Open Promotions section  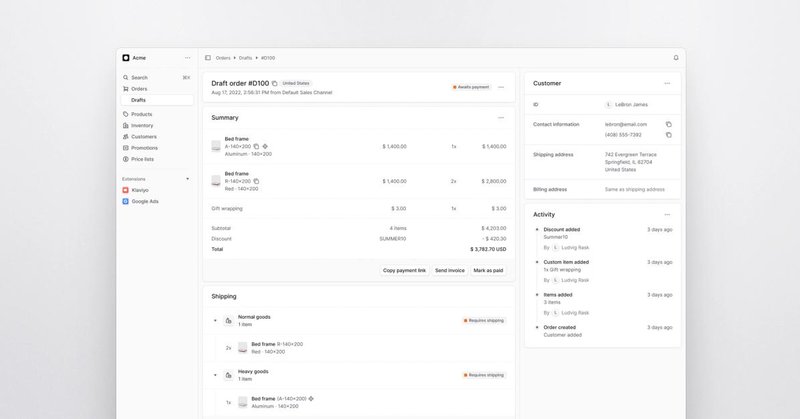click(x=157, y=148)
